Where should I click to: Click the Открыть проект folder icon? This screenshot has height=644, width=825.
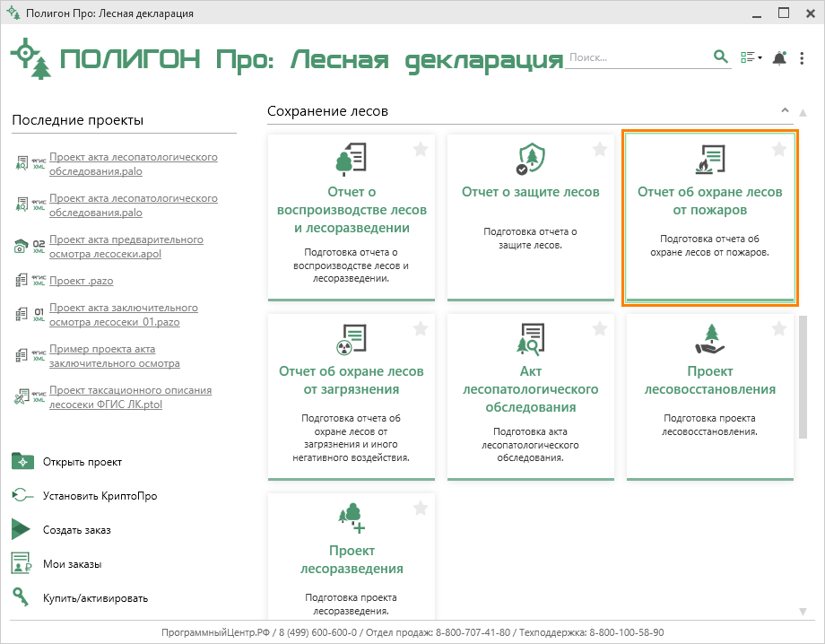[x=22, y=461]
